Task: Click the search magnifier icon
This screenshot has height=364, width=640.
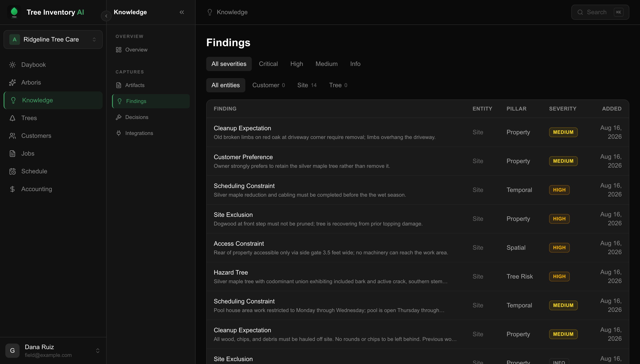Action: [x=580, y=12]
